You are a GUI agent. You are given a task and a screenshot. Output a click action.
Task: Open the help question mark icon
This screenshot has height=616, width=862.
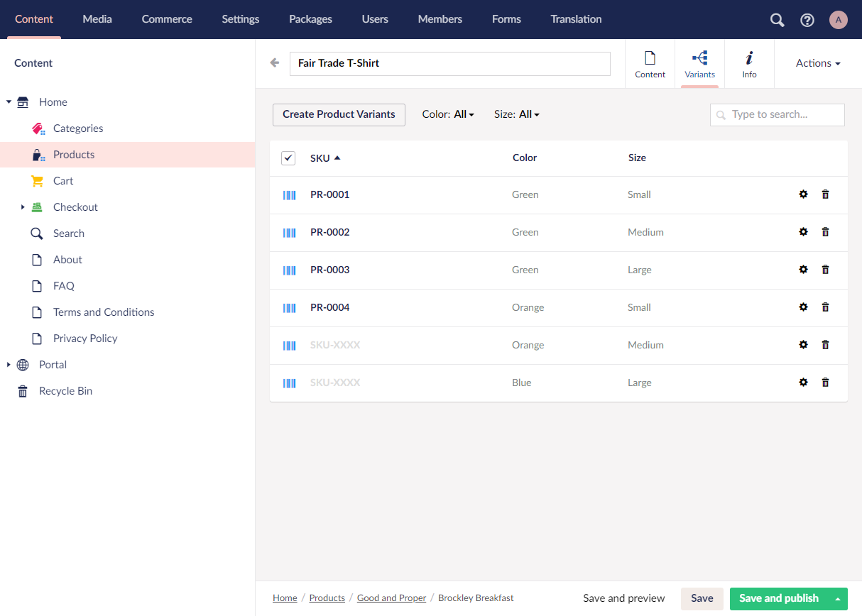[x=807, y=20]
